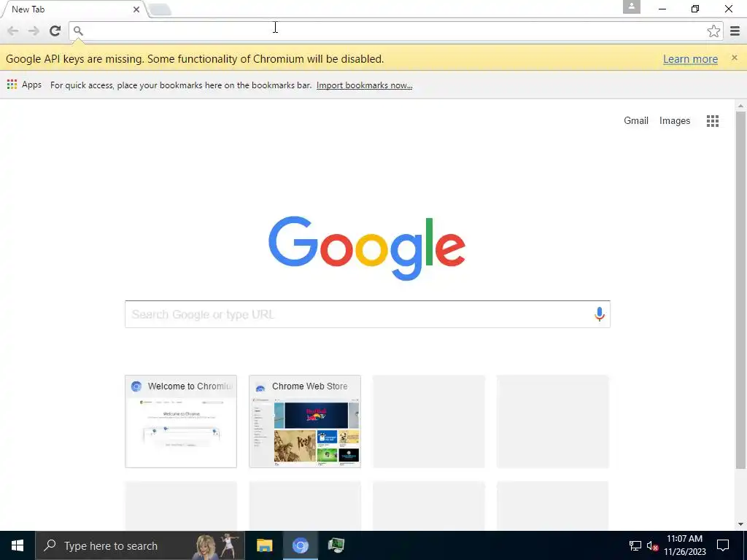
Task: Open the Chromium hamburger menu
Action: tap(735, 31)
